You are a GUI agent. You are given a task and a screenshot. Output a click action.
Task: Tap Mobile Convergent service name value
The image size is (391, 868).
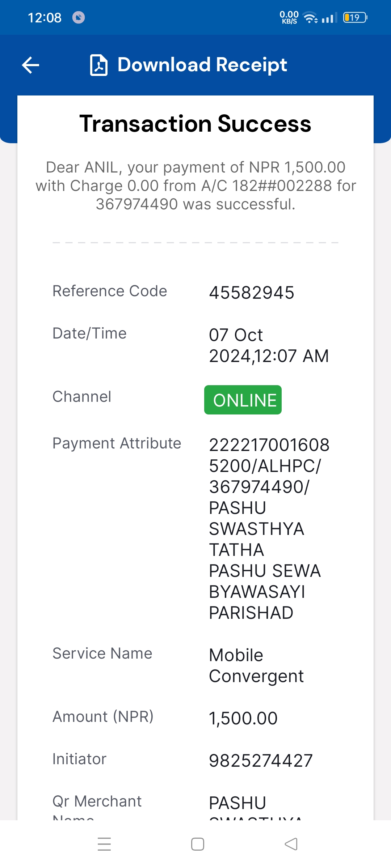click(256, 665)
